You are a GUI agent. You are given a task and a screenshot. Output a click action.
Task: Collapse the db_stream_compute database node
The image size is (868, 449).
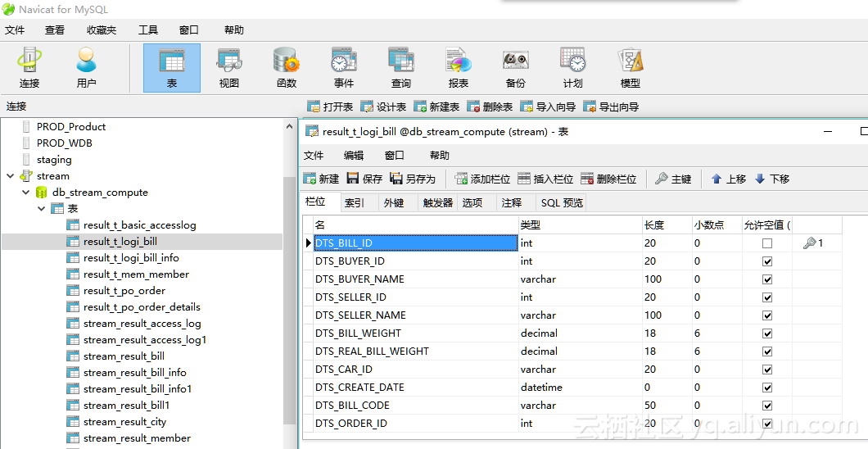tap(26, 192)
